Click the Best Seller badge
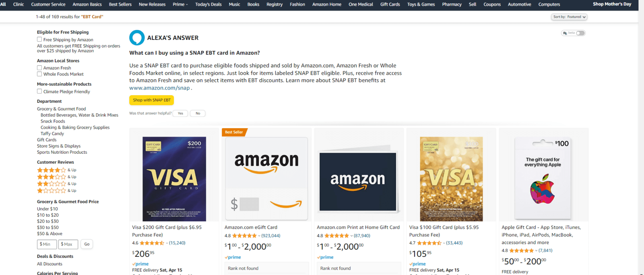644x275 pixels. 234,132
